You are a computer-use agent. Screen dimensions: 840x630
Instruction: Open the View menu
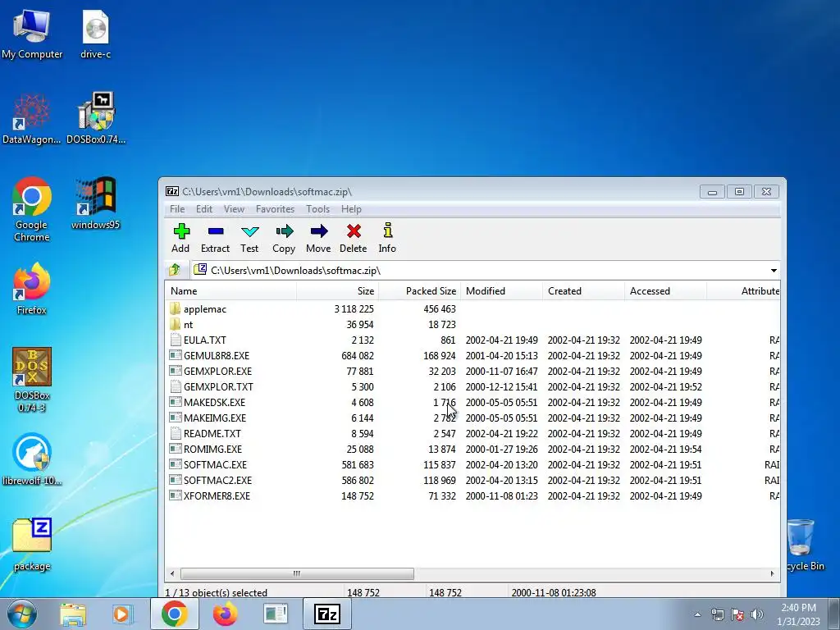(234, 209)
